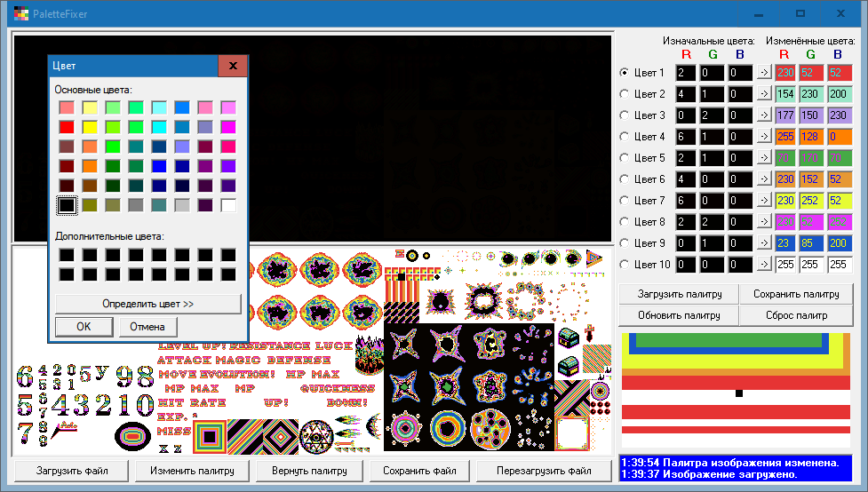Click Загрузить файл button

click(x=72, y=471)
